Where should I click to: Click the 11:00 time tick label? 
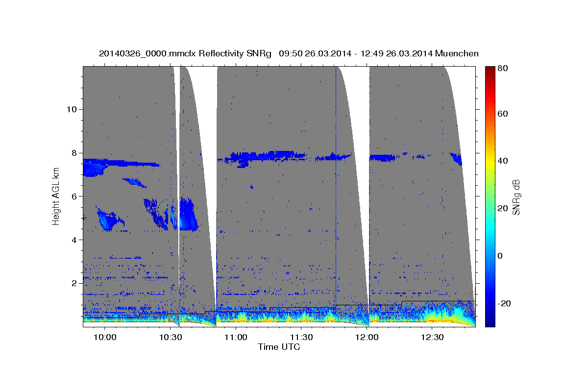point(235,337)
